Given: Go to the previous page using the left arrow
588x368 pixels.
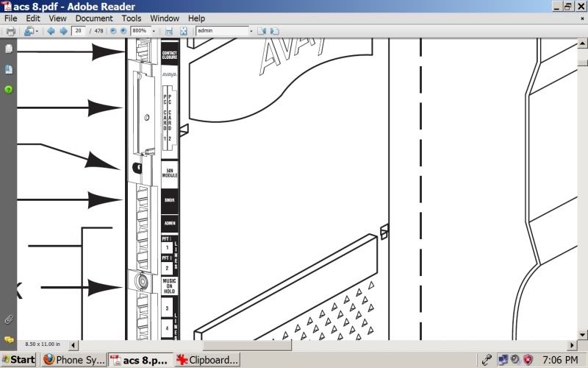Looking at the screenshot, I should [51, 31].
